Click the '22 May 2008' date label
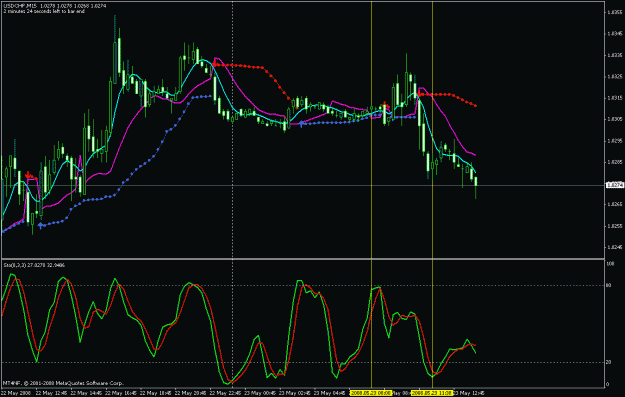This screenshot has height=397, width=625. pos(15,393)
